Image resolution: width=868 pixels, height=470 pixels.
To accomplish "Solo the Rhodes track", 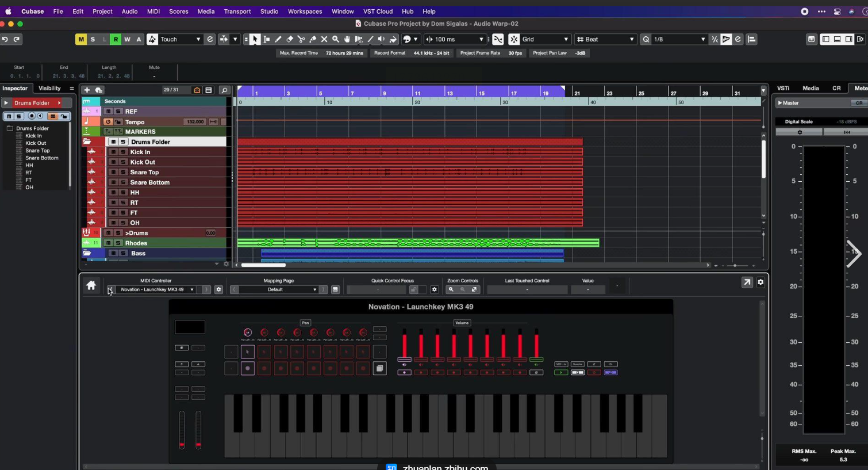I will coord(118,243).
